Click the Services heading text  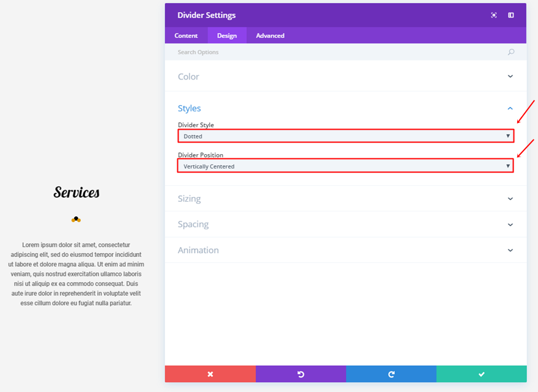click(76, 193)
